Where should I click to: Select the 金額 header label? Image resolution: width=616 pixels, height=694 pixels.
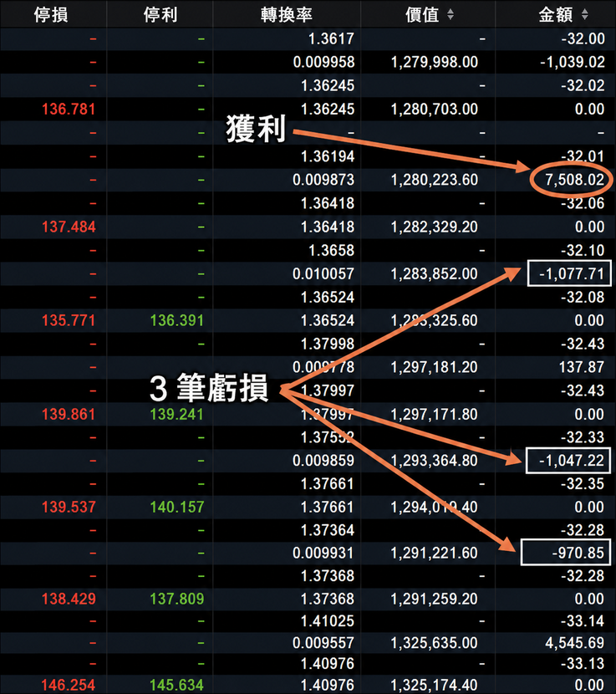pyautogui.click(x=555, y=14)
